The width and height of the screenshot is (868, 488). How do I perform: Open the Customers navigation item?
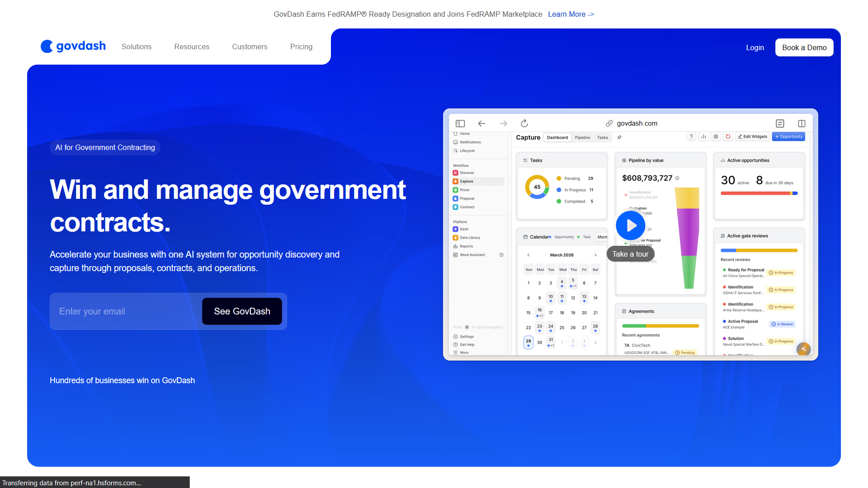pos(250,47)
